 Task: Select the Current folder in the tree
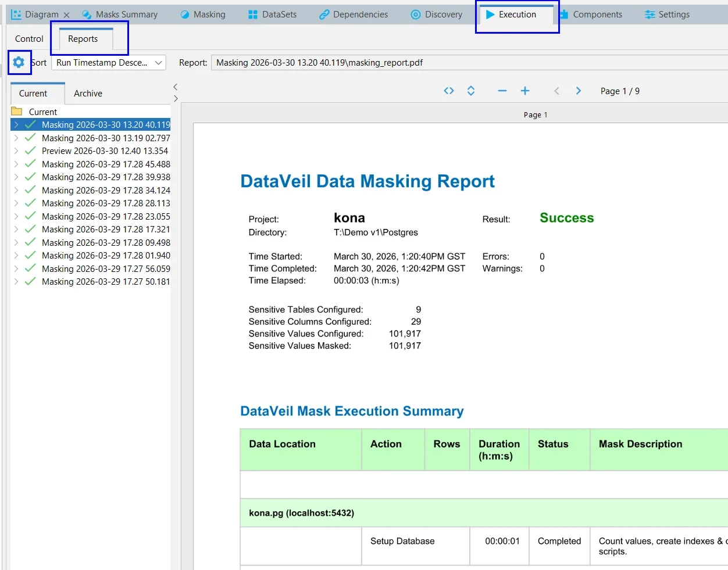[42, 112]
